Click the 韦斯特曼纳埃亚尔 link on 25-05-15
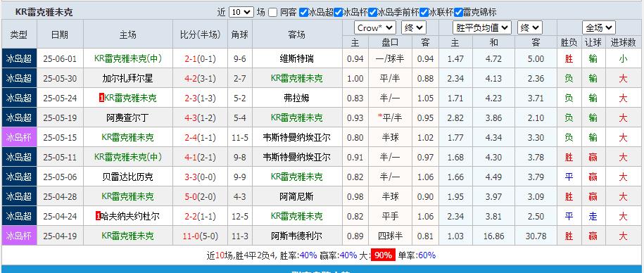644x273 pixels. pyautogui.click(x=296, y=137)
